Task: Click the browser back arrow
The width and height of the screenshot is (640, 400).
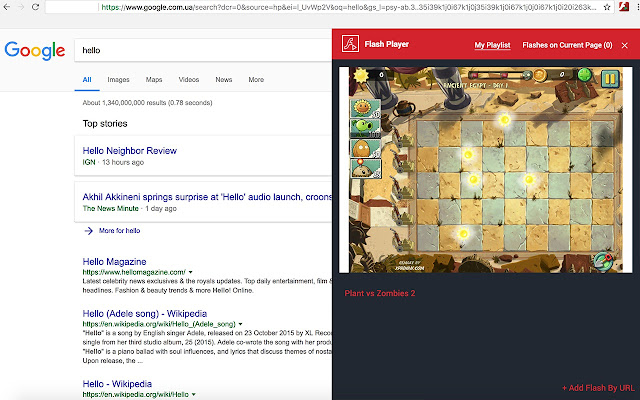Action: (7, 7)
